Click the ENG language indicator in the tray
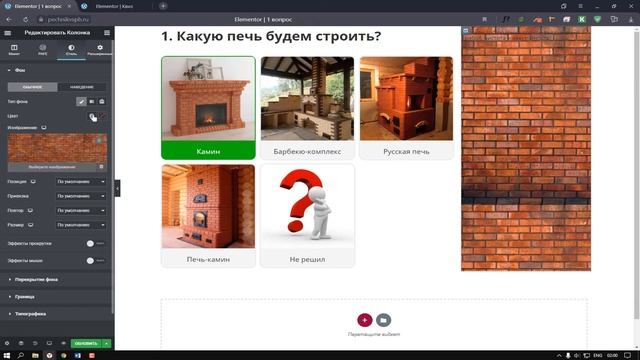 (x=598, y=356)
